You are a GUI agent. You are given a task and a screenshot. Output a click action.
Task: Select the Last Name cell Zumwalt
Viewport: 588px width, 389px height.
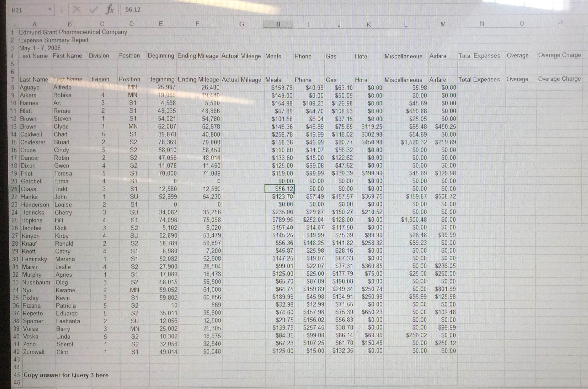[x=34, y=352]
